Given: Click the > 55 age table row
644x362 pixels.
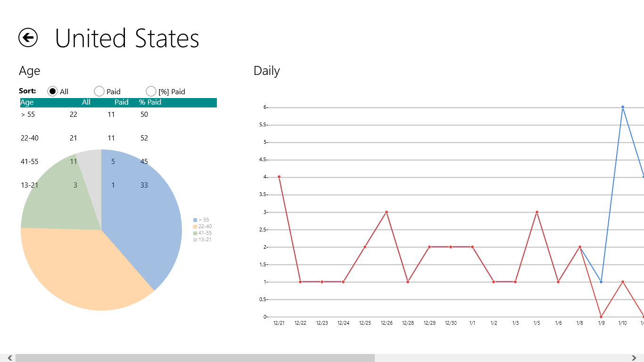Looking at the screenshot, I should [x=85, y=115].
